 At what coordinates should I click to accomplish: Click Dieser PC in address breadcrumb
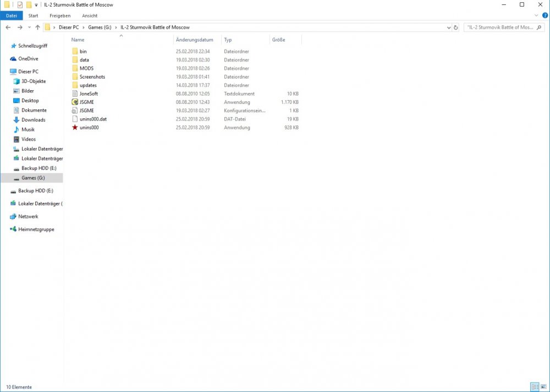[69, 27]
